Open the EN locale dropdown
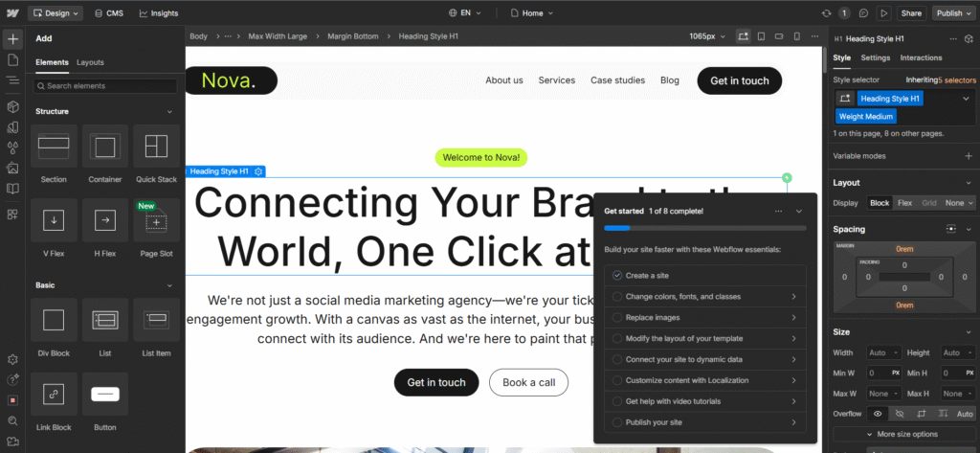Screen dimensions: 980x453 coord(465,13)
